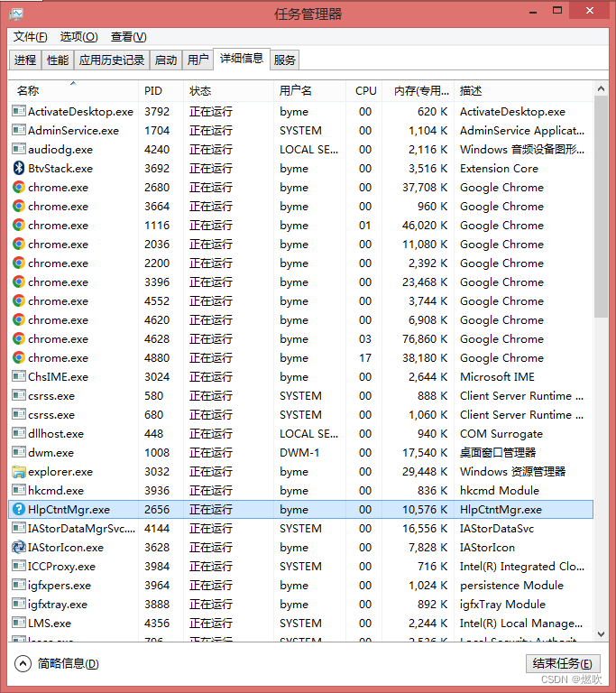Click Chrome icon for PID 4880

(x=19, y=357)
